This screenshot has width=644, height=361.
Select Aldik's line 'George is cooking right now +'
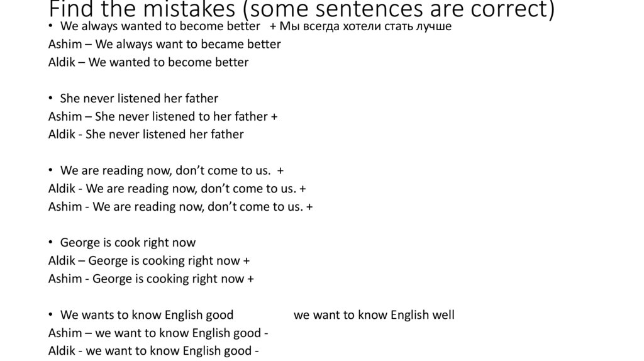point(149,260)
